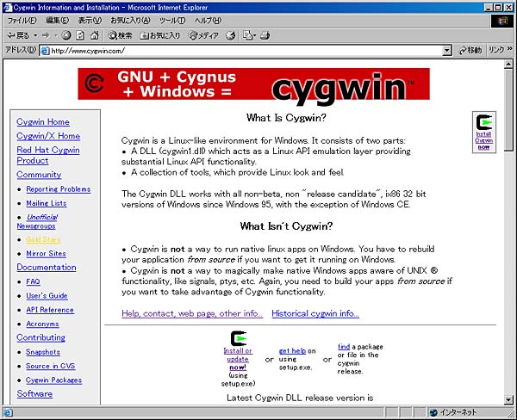The image size is (517, 420).
Task: Click the Windows logo throbber icon
Action: pyautogui.click(x=502, y=21)
